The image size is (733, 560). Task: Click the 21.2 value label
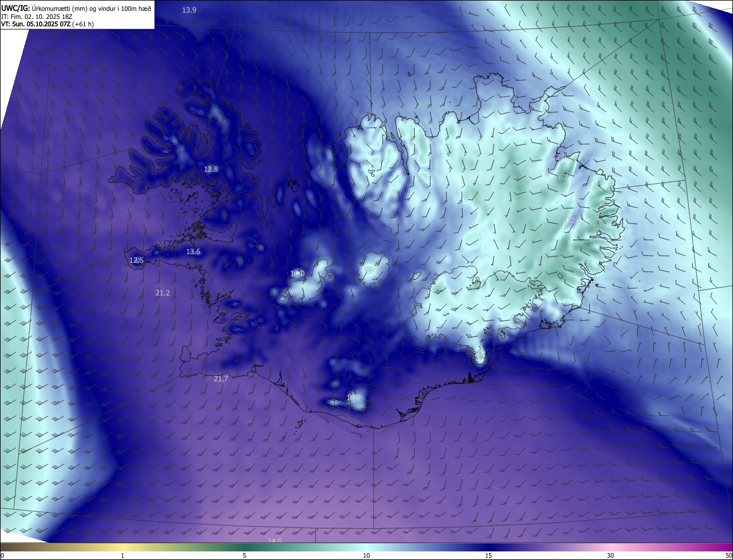[163, 293]
